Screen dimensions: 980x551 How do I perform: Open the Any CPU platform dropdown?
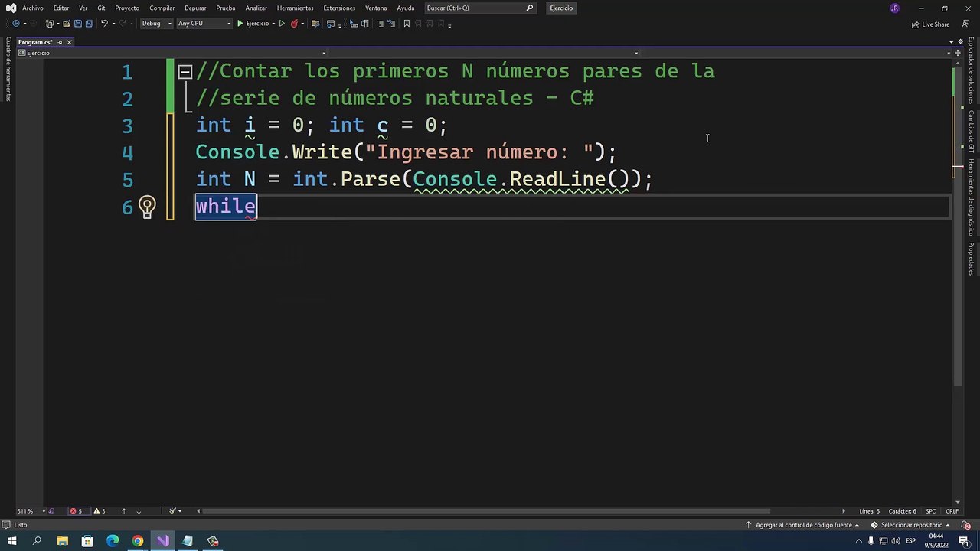point(204,24)
